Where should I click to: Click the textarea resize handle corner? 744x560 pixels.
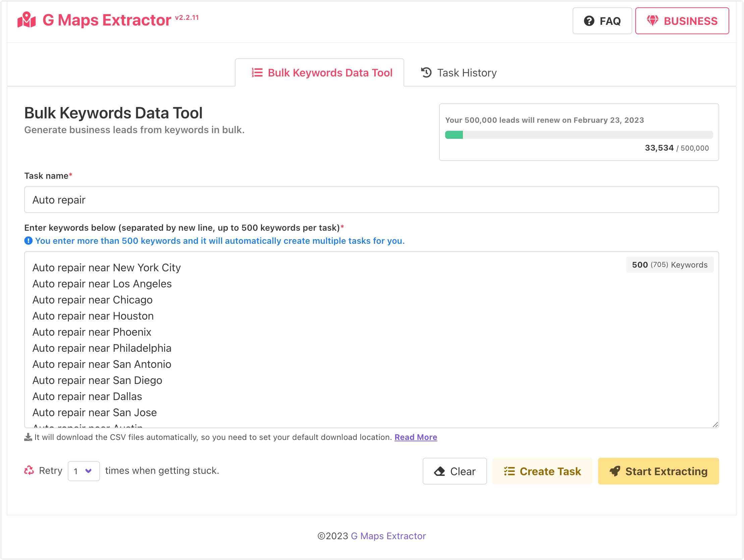pyautogui.click(x=715, y=425)
